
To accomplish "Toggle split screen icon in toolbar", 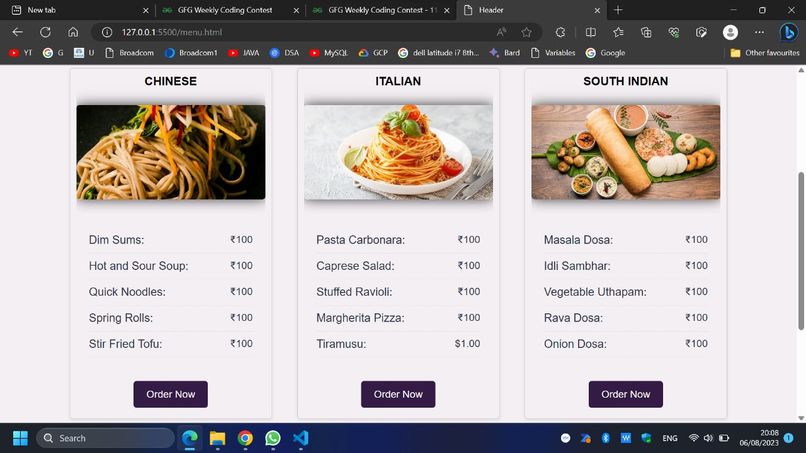I will tap(591, 32).
